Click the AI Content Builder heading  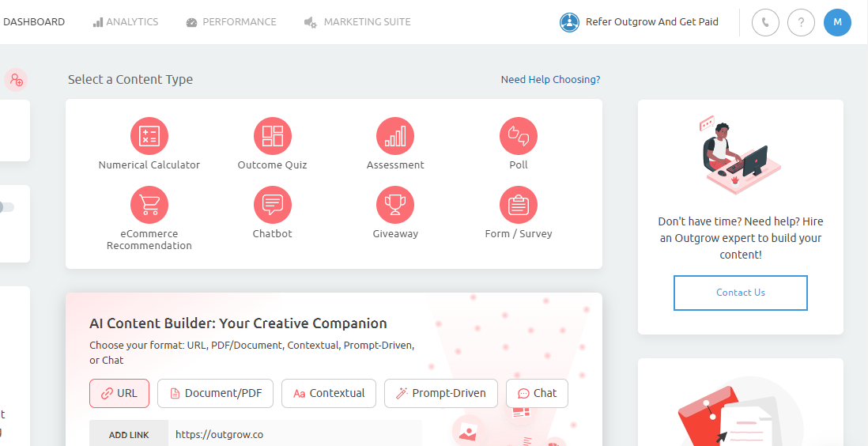pos(238,323)
